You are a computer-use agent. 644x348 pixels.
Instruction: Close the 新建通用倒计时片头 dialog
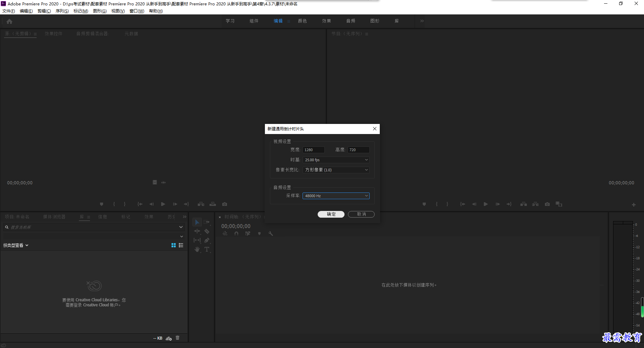375,129
